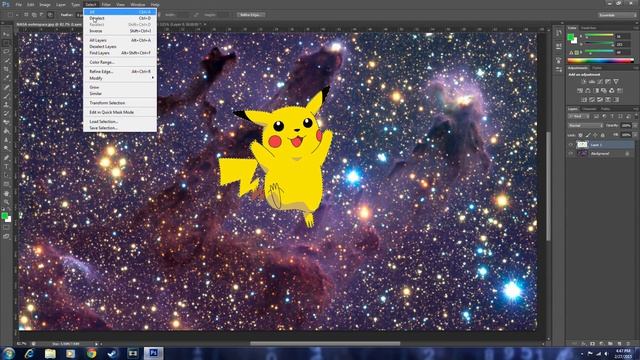Select the Lasso tool

point(6,52)
